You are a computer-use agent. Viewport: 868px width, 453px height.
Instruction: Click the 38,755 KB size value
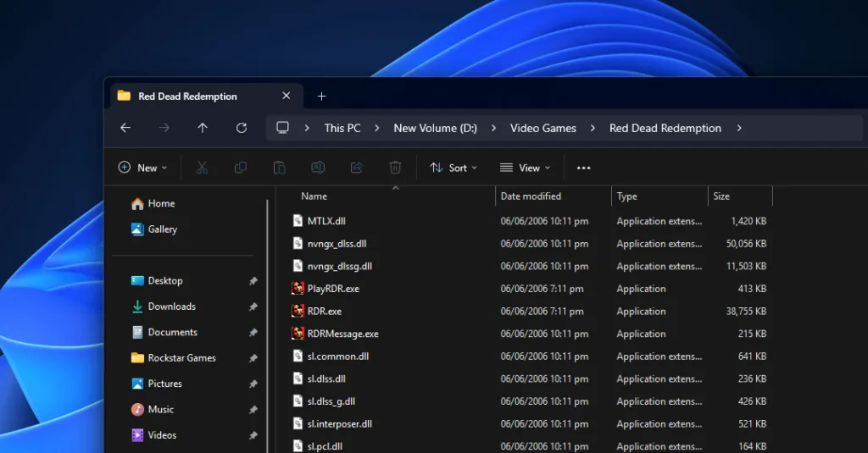tap(746, 312)
